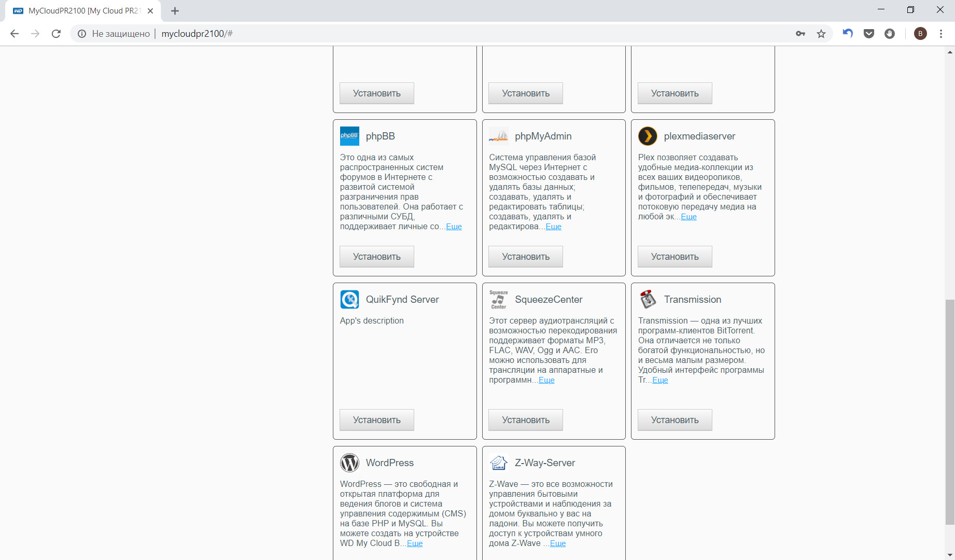Open Chrome three-dot menu
Viewport: 955px width, 560px height.
(x=941, y=34)
